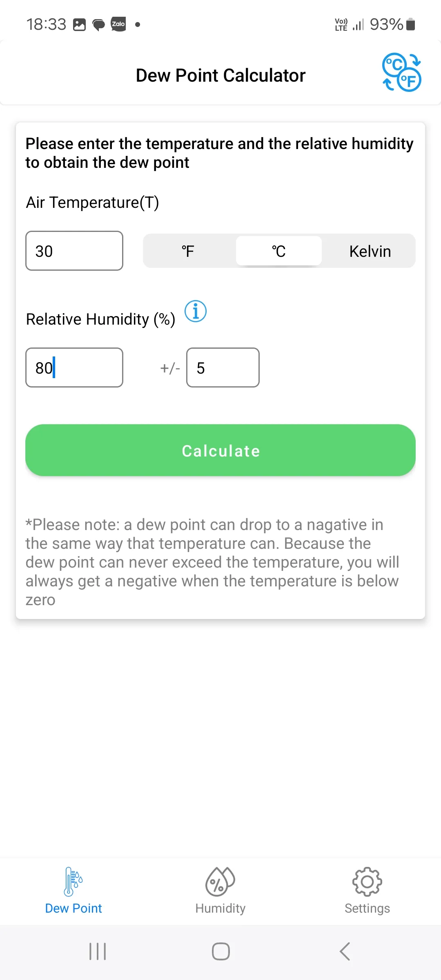Select the °C temperature unit
Image resolution: width=441 pixels, height=980 pixels.
pyautogui.click(x=279, y=251)
